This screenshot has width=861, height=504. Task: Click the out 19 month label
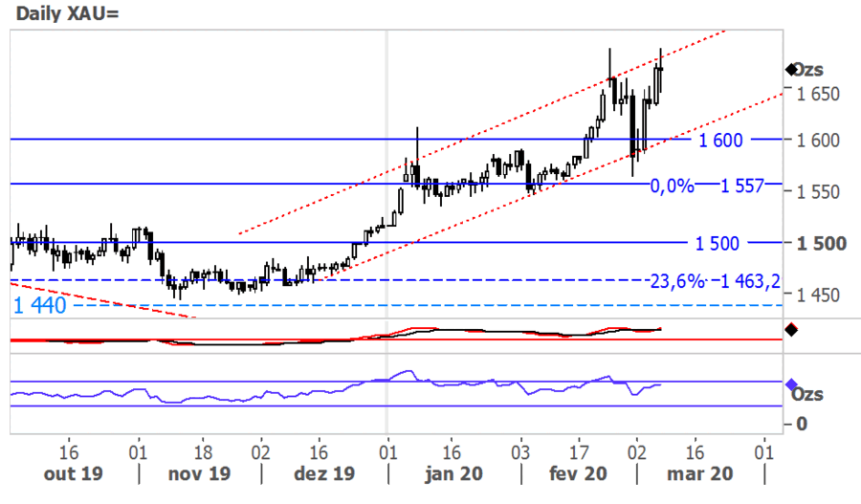point(73,473)
